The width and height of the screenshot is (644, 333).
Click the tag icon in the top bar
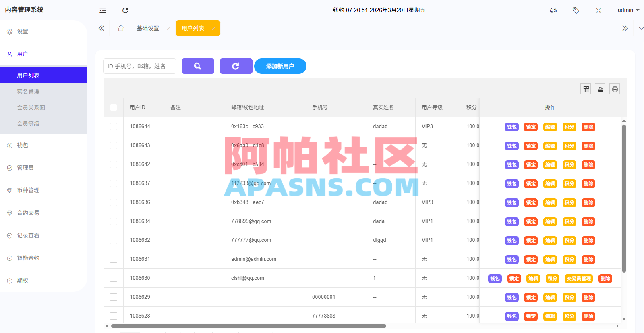[x=576, y=10]
